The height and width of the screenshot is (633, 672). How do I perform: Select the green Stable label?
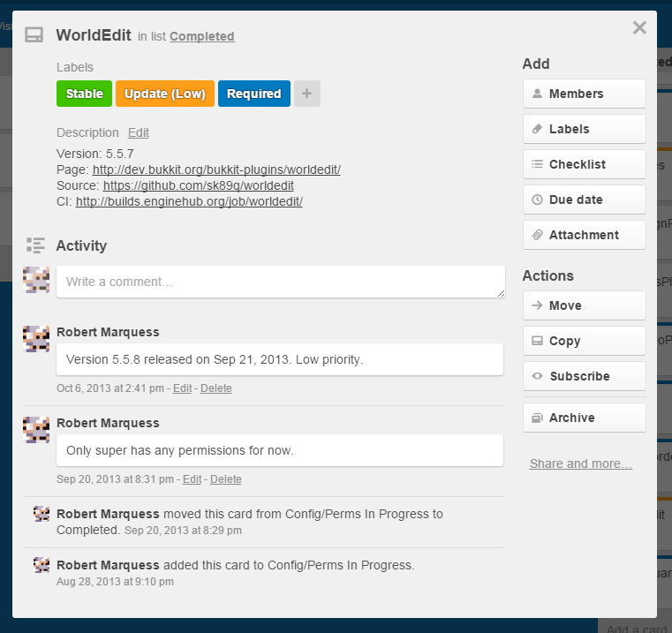(84, 94)
